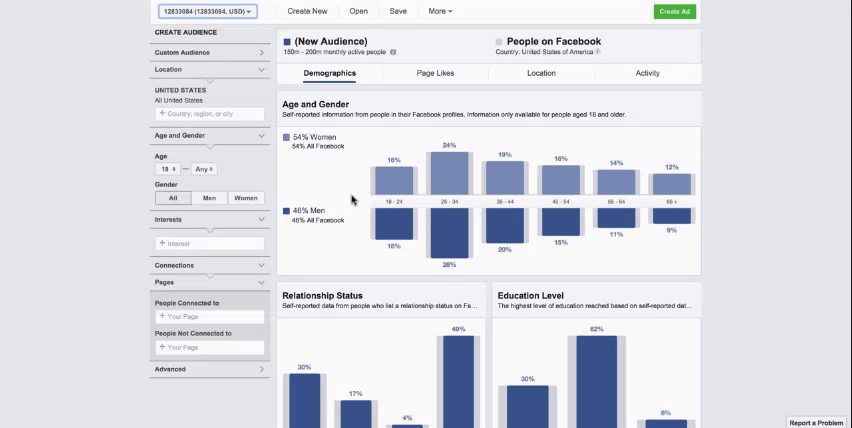This screenshot has height=428, width=852.
Task: Open the ad account selector dropdown
Action: click(x=208, y=12)
